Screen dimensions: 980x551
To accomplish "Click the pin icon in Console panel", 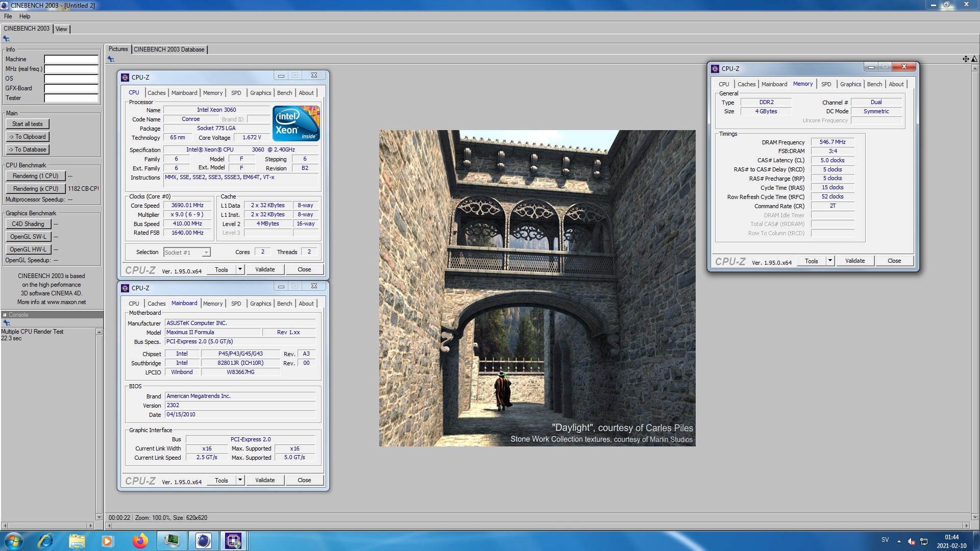I will [x=7, y=323].
